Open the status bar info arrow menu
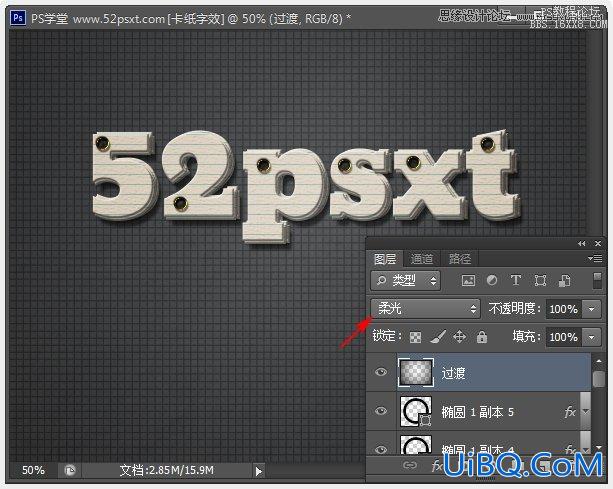This screenshot has width=613, height=489. (x=258, y=471)
